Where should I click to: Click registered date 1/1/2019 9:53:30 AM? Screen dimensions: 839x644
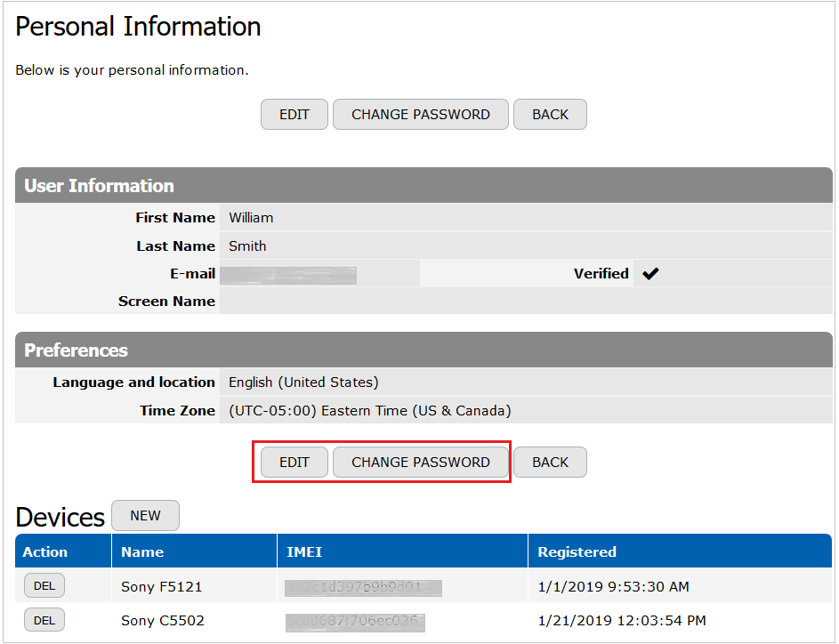pos(613,587)
